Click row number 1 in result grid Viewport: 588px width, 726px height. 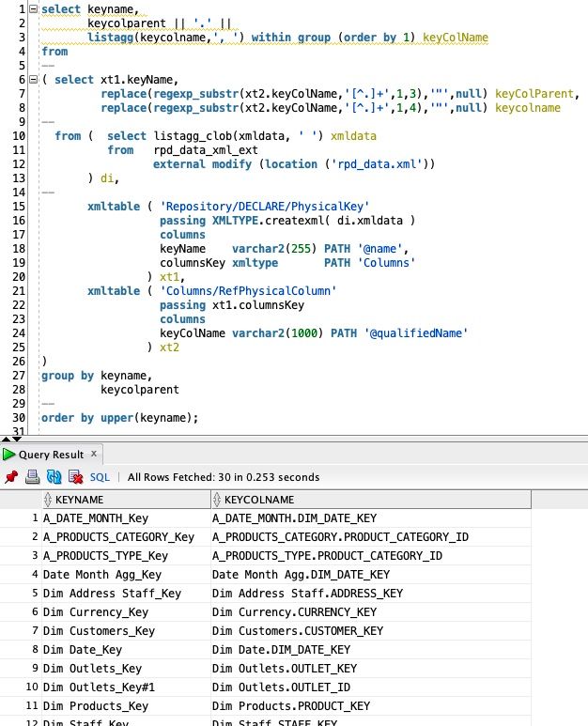pos(35,517)
